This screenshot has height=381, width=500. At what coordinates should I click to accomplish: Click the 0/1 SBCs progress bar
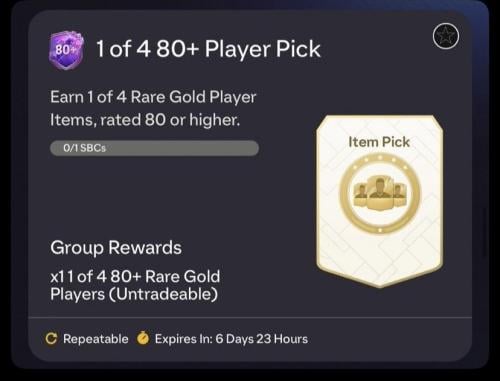click(x=154, y=148)
